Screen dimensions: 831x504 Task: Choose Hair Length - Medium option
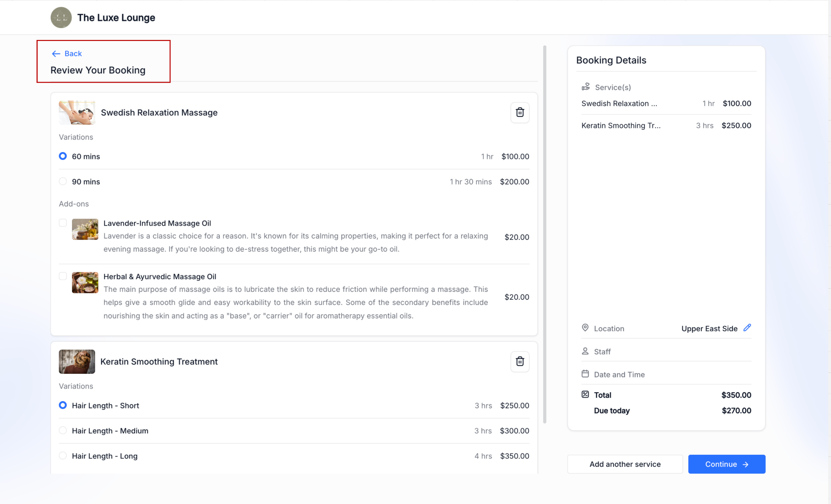click(x=63, y=430)
